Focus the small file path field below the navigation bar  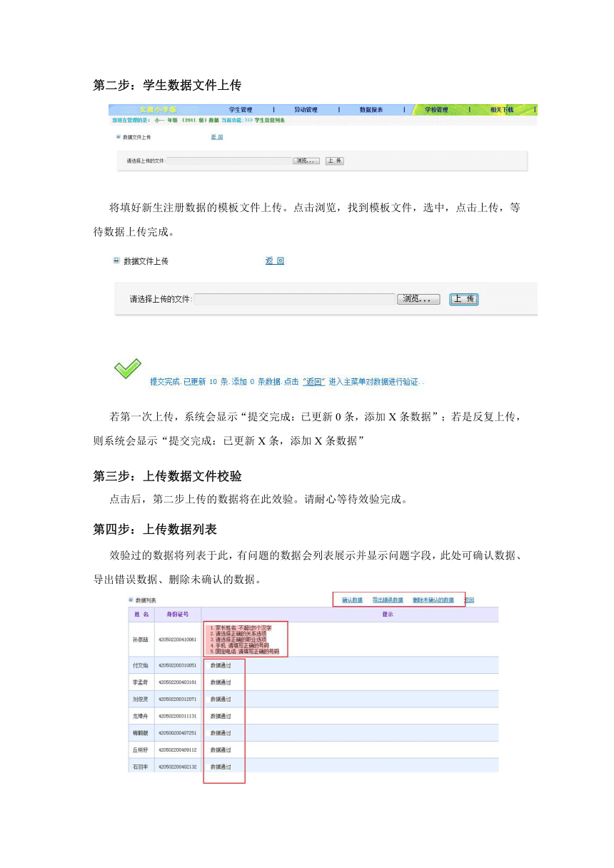[228, 161]
